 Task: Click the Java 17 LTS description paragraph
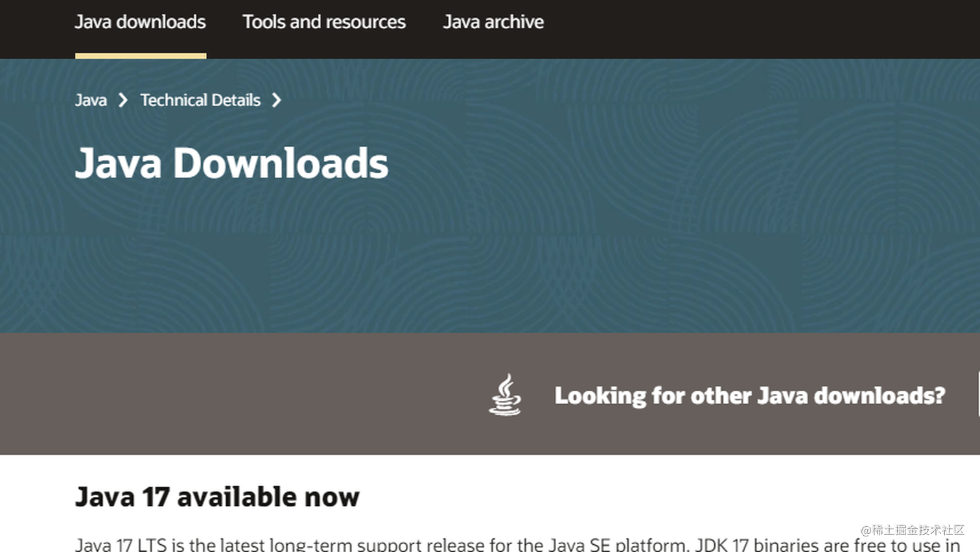pos(454,544)
